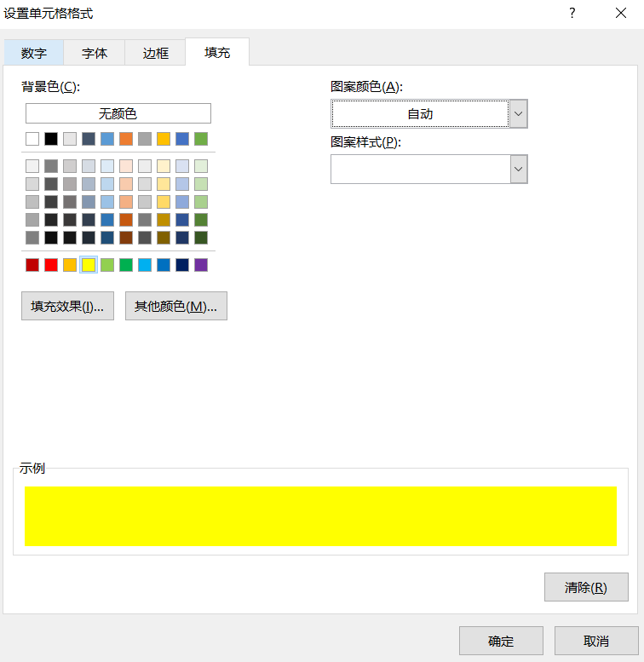Choose the navy dark blue standard swatch
Viewport: 644px width, 662px height.
click(x=182, y=265)
